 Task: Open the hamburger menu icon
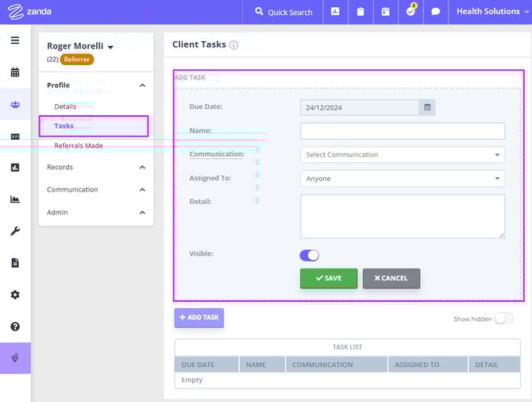point(15,41)
